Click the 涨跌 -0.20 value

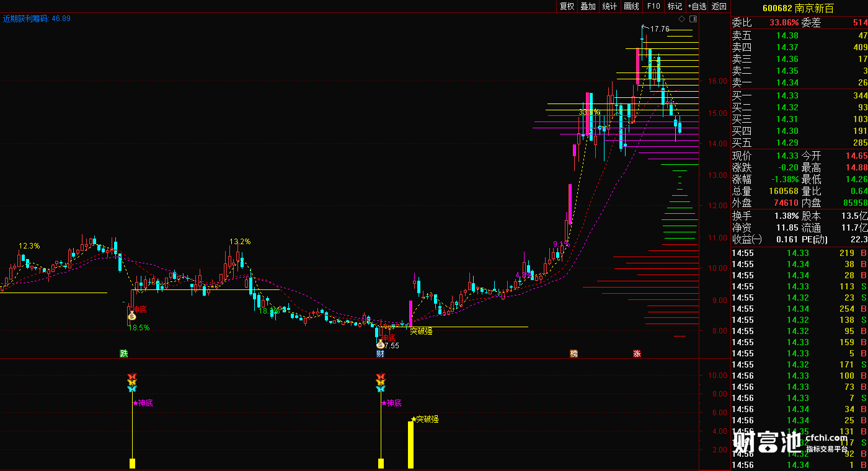787,168
